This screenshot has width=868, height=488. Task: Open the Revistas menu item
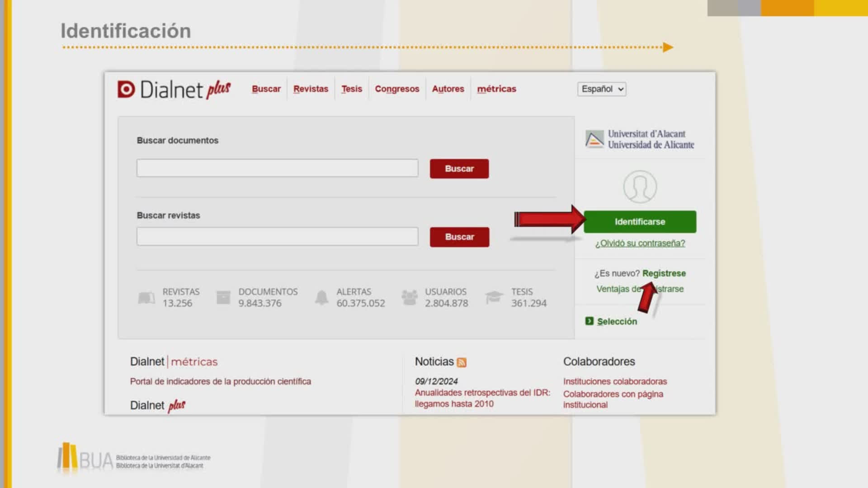pos(311,89)
